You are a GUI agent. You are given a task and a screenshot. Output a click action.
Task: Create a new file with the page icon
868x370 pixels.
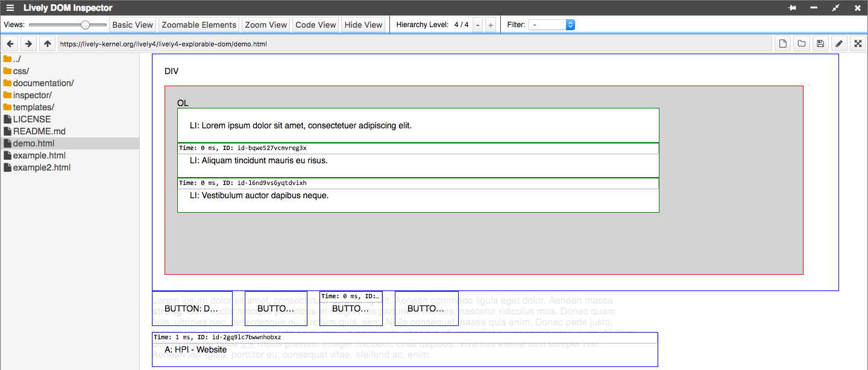tap(782, 44)
